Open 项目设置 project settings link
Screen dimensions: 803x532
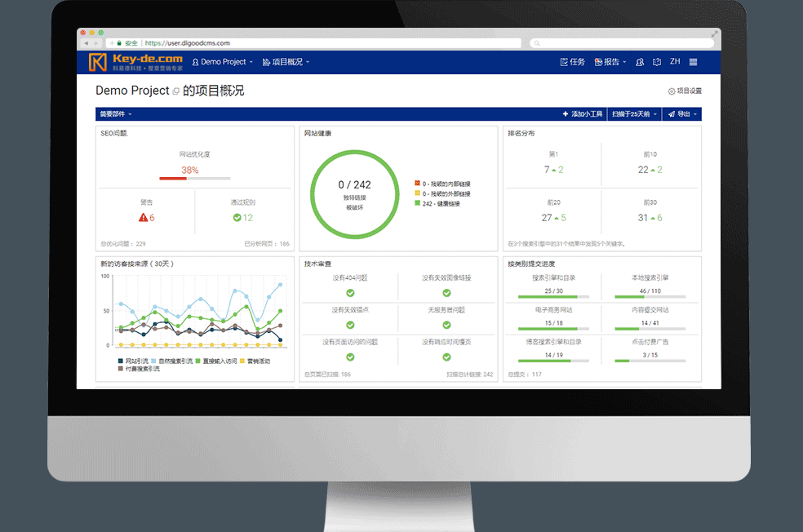(685, 91)
